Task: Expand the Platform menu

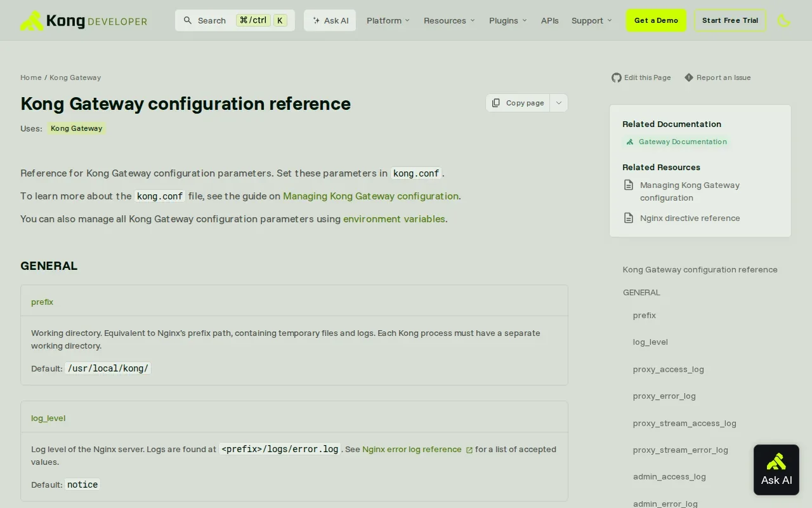Action: 388,20
